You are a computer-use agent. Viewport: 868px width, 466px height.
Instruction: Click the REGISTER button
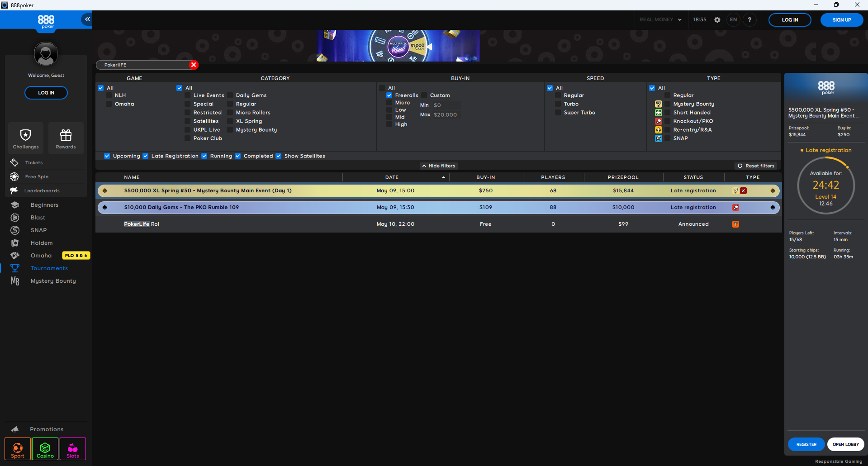coord(806,444)
